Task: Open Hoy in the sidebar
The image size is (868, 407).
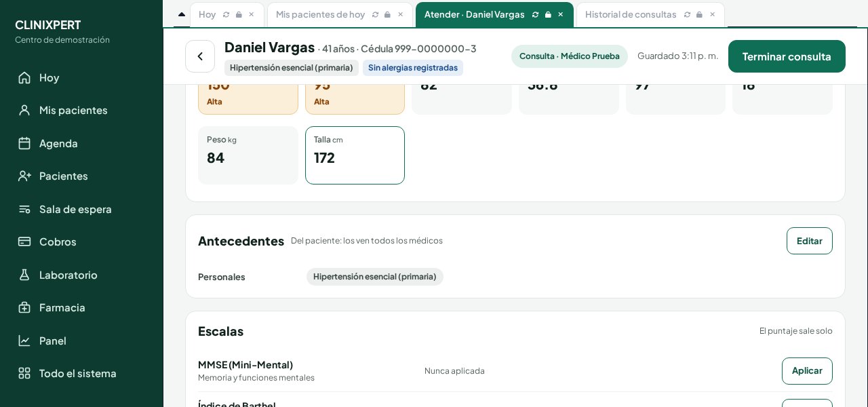Action: point(81,77)
